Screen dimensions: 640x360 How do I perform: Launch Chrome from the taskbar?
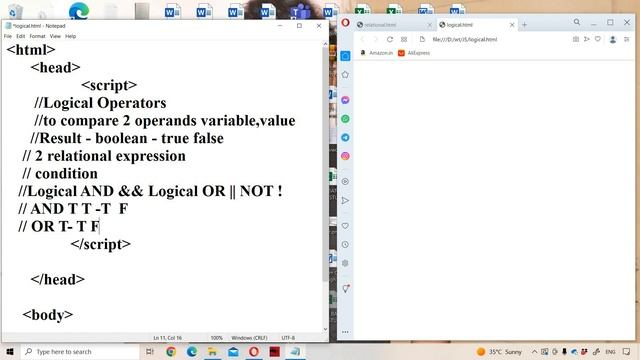point(171,351)
